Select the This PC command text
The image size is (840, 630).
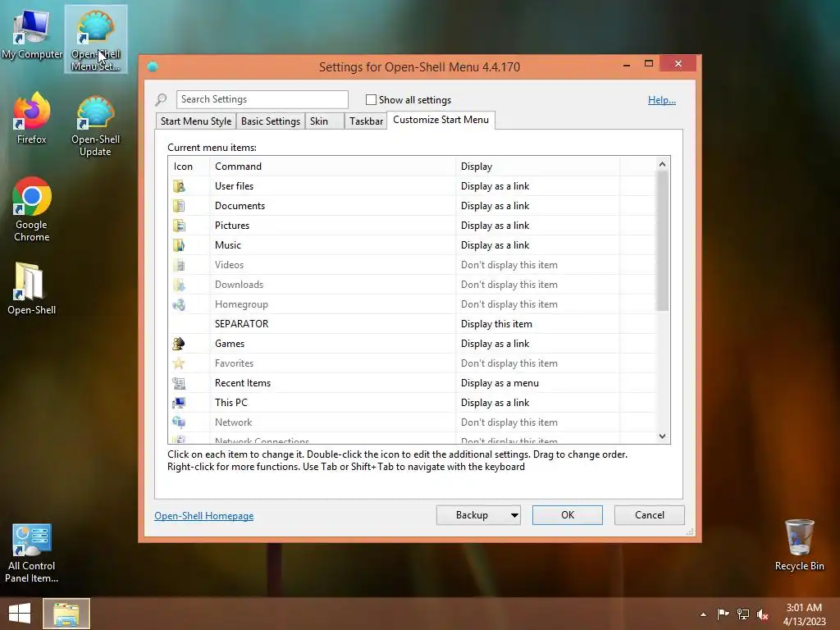tap(231, 403)
